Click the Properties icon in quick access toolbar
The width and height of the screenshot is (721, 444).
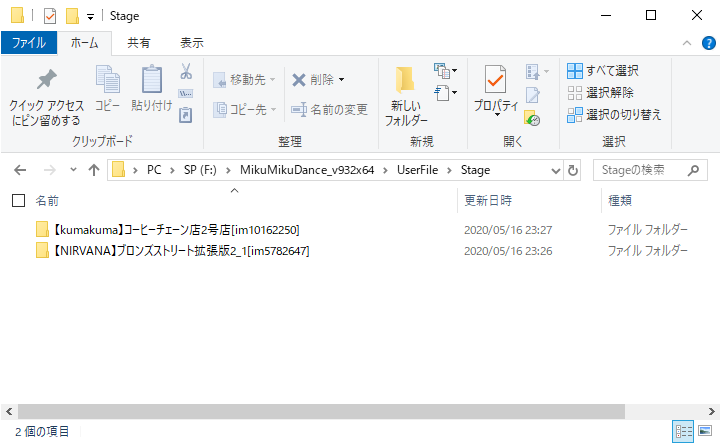pos(50,16)
